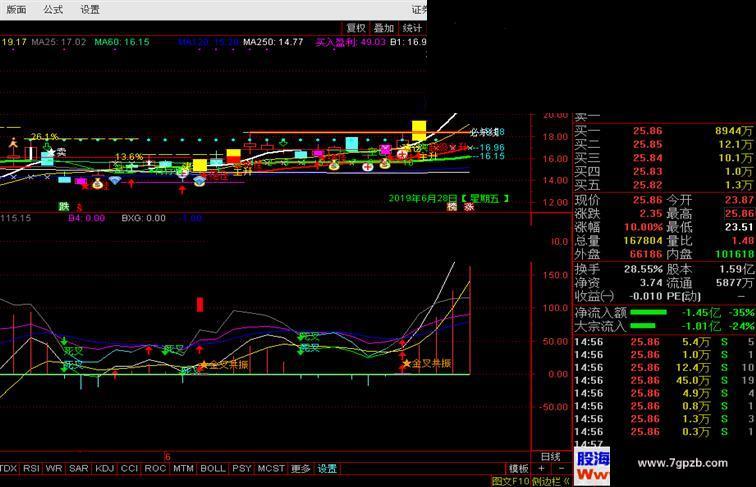
Task: Click the 涨 marker below the price chart
Action: pos(469,207)
